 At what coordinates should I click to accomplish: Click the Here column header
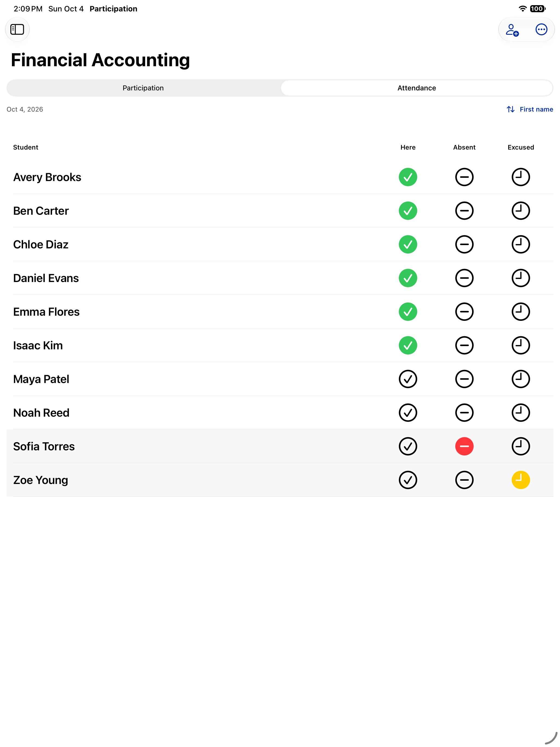click(x=408, y=147)
